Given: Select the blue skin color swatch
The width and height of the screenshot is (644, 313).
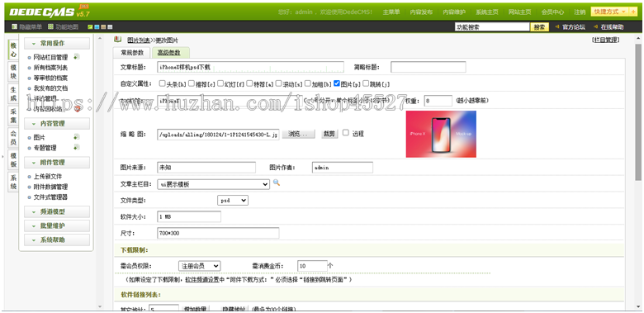Looking at the screenshot, I should (97, 27).
